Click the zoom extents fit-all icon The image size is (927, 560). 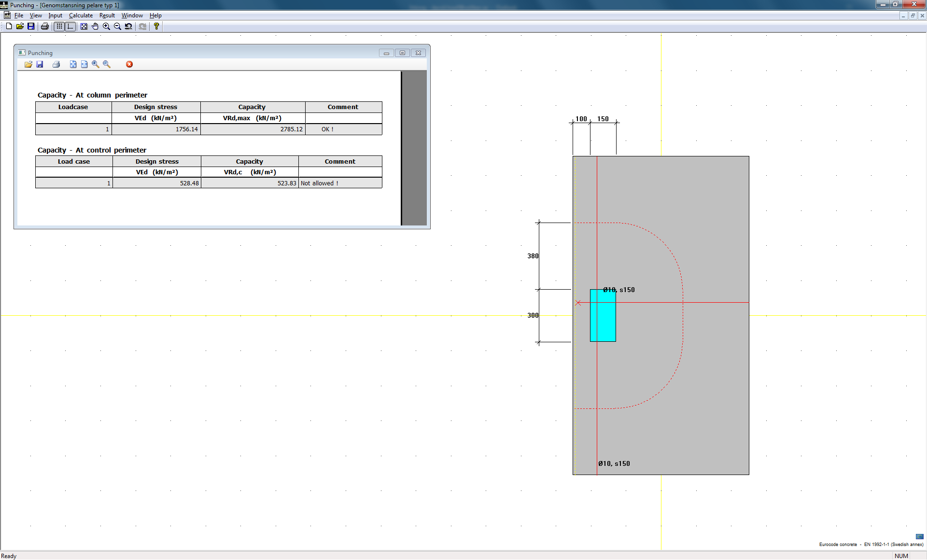(84, 27)
